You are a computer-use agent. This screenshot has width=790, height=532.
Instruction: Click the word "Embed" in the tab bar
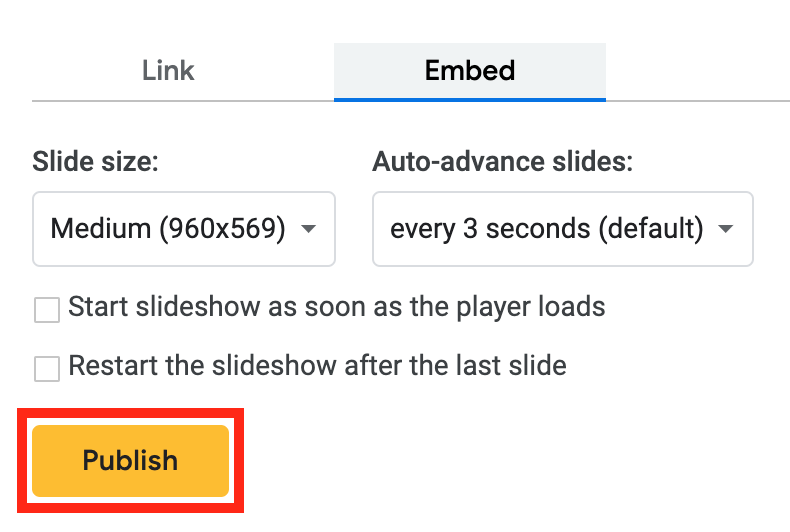point(470,71)
